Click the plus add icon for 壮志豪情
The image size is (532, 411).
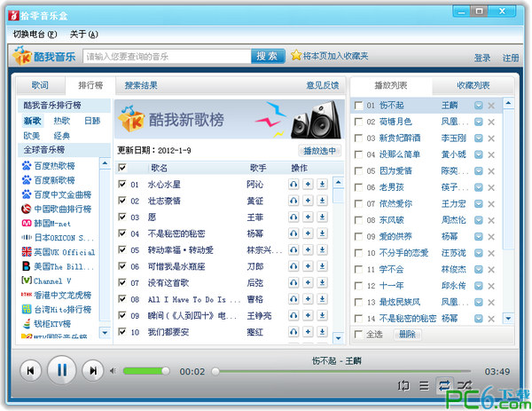coord(308,201)
